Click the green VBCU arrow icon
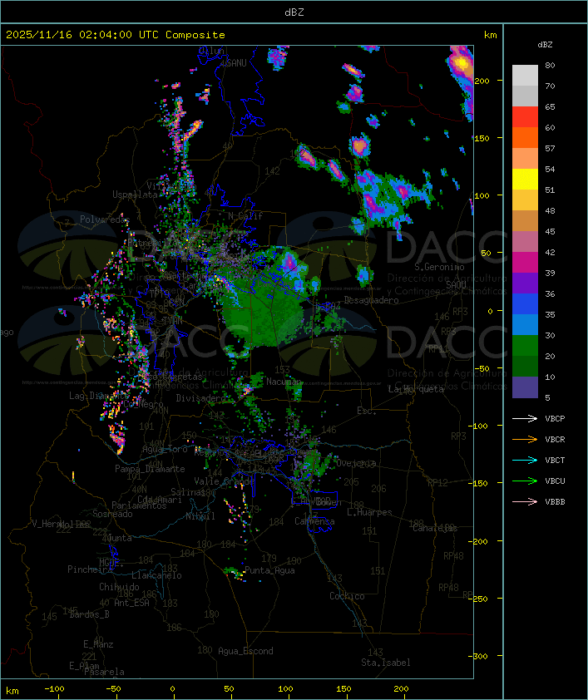This screenshot has width=588, height=700. [525, 481]
